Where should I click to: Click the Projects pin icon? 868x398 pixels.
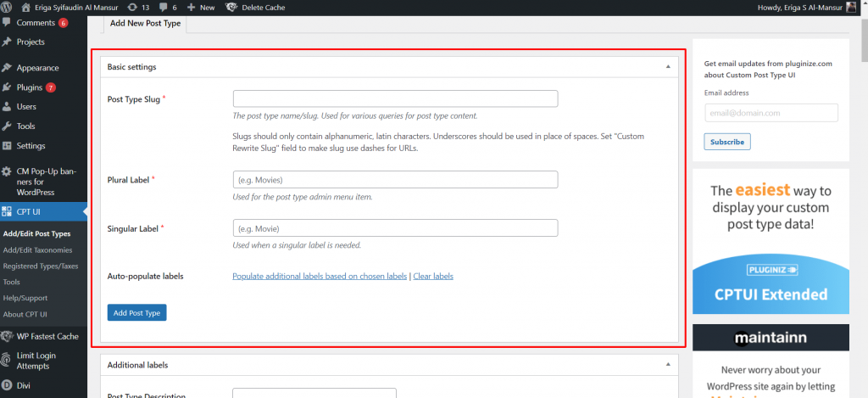coord(7,42)
